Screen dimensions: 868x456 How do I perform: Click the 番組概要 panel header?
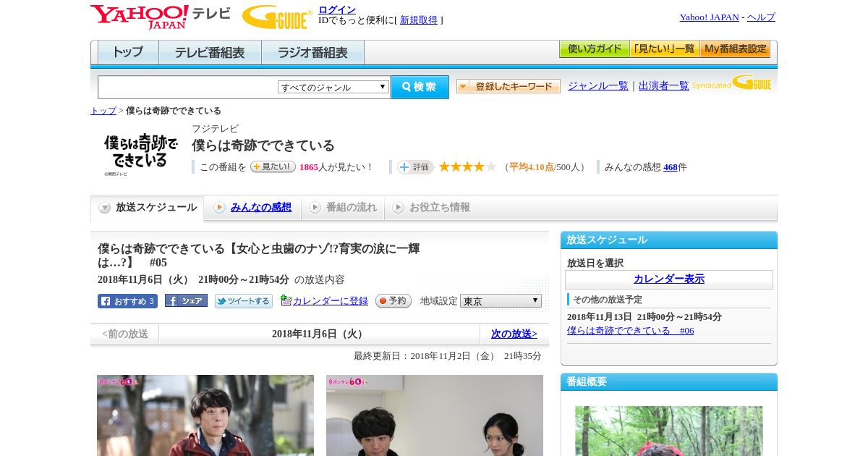(669, 382)
